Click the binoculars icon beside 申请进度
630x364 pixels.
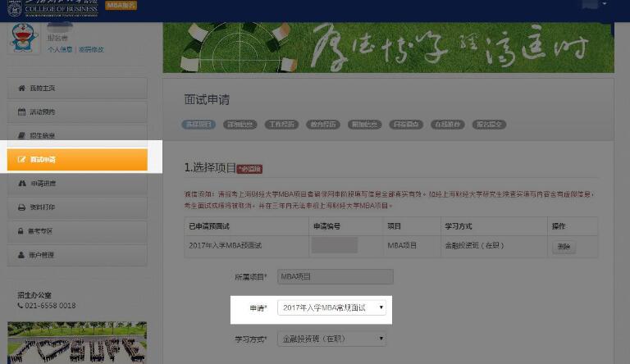tap(22, 184)
